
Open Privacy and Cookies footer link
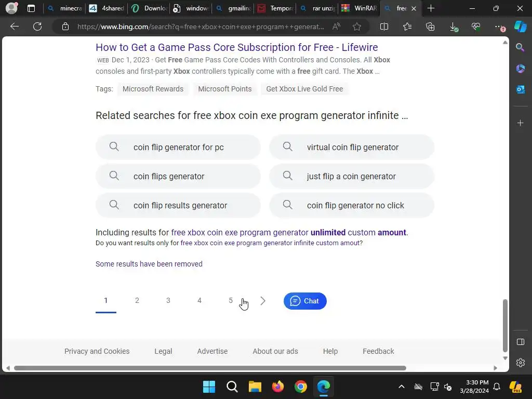97,351
